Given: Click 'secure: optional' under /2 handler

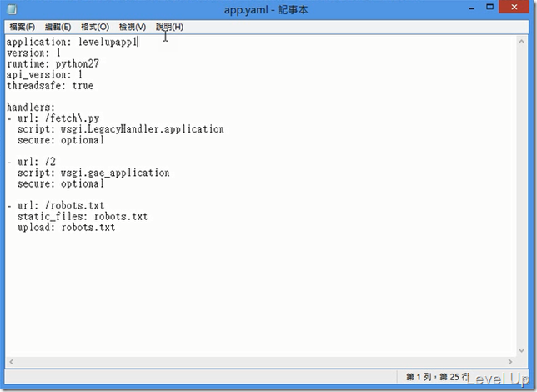Looking at the screenshot, I should pos(61,183).
